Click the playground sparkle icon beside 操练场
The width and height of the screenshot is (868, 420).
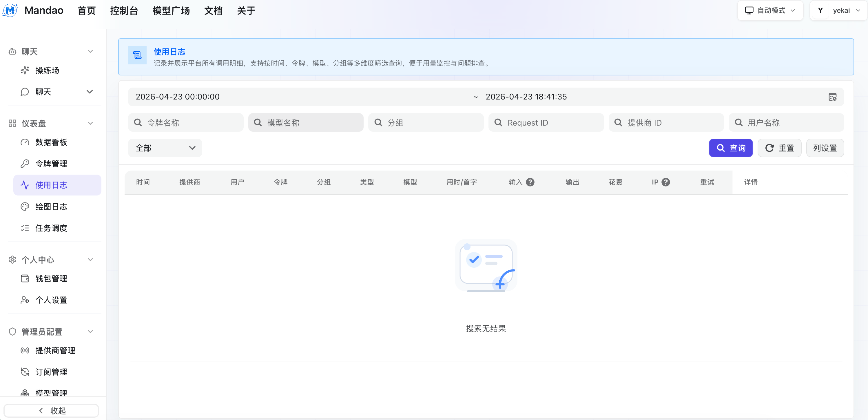click(x=25, y=70)
